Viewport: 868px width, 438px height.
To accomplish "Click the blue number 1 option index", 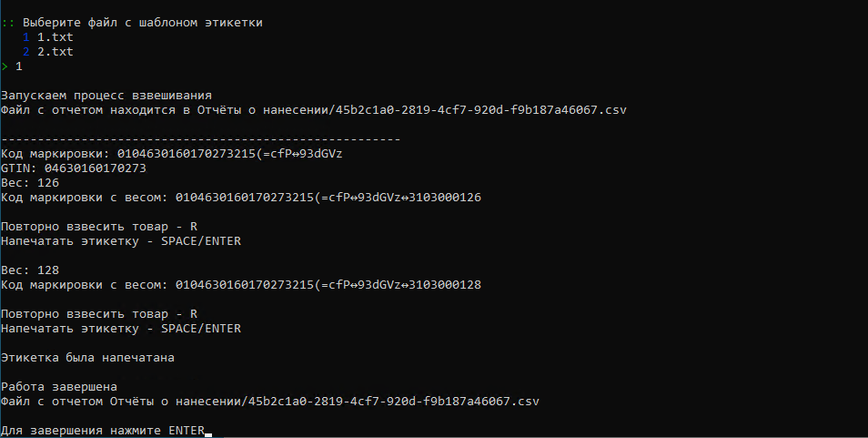I will click(x=26, y=37).
